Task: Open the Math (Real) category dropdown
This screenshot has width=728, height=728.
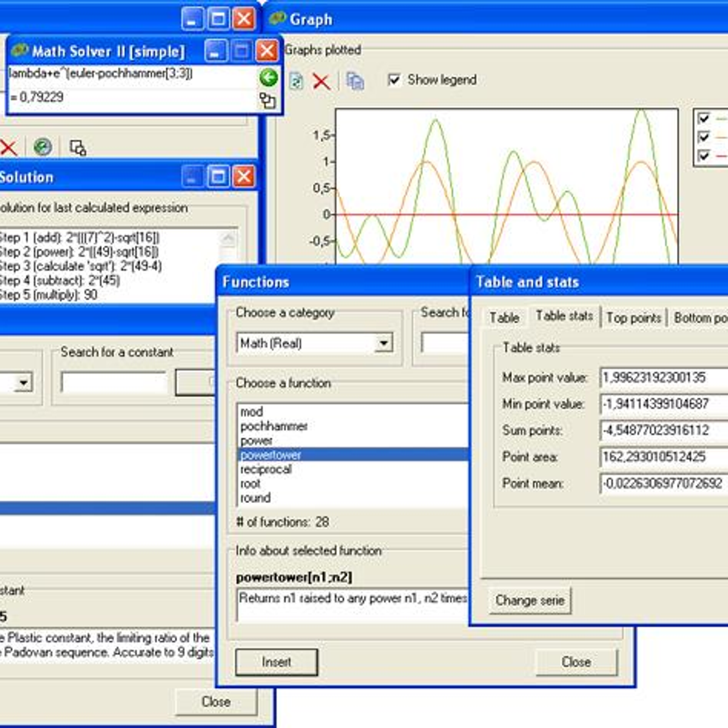Action: coord(383,343)
